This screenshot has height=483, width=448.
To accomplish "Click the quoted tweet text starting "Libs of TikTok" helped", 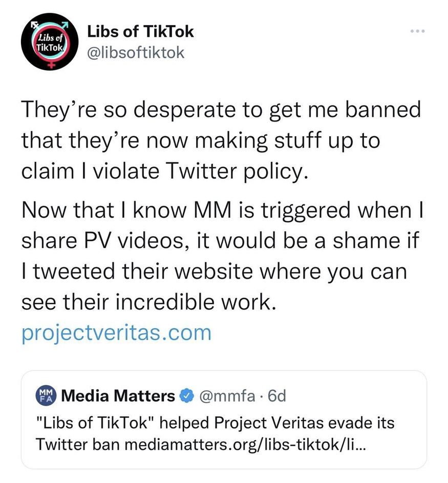I will 215,424.
